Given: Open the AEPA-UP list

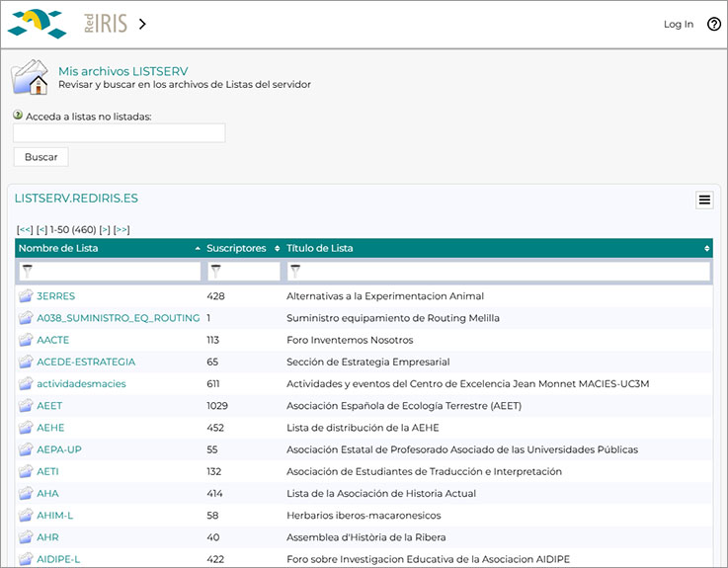Looking at the screenshot, I should pyautogui.click(x=59, y=449).
